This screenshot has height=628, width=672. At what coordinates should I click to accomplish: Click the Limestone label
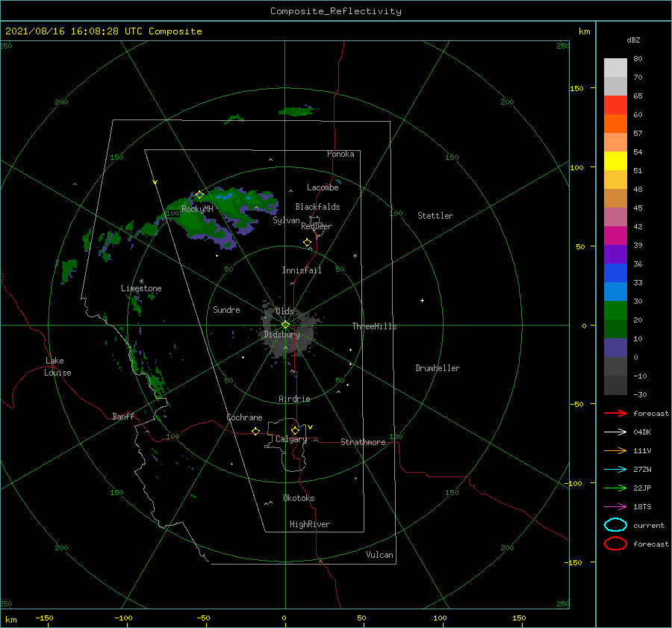(x=141, y=288)
